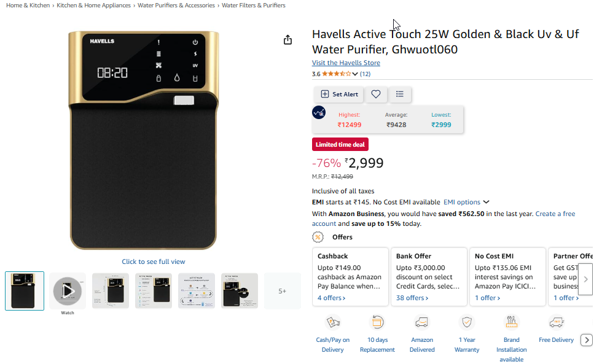Click the Amazon Delivered truck icon

click(x=422, y=322)
